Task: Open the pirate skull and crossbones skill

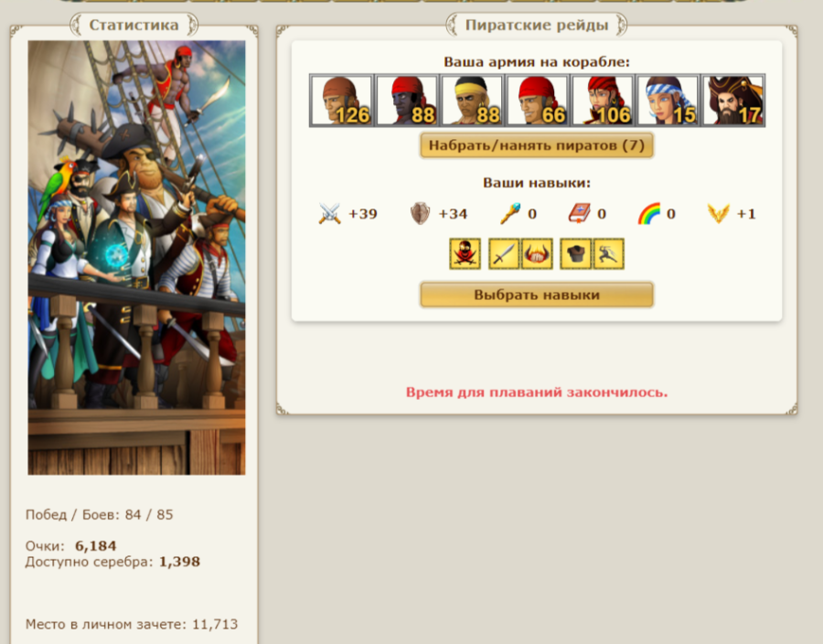Action: click(x=465, y=254)
